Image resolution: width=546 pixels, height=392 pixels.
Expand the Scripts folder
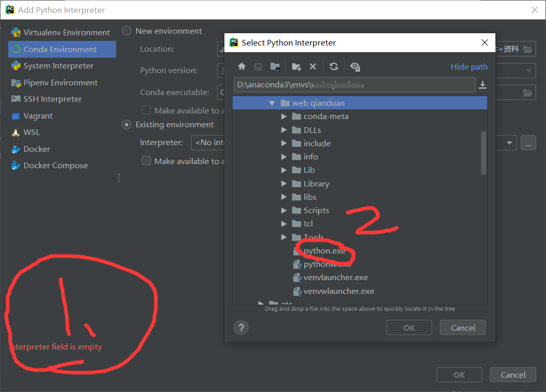[284, 210]
